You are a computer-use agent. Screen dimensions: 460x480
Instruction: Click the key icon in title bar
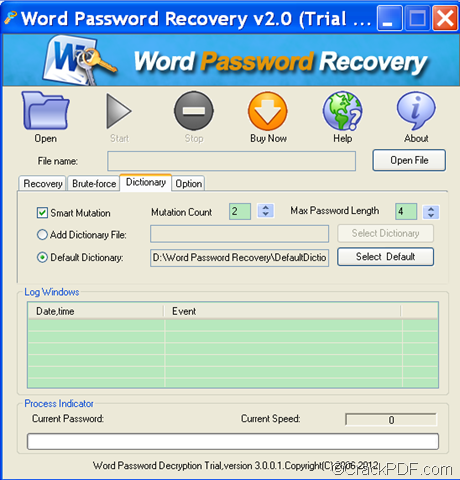pyautogui.click(x=10, y=18)
